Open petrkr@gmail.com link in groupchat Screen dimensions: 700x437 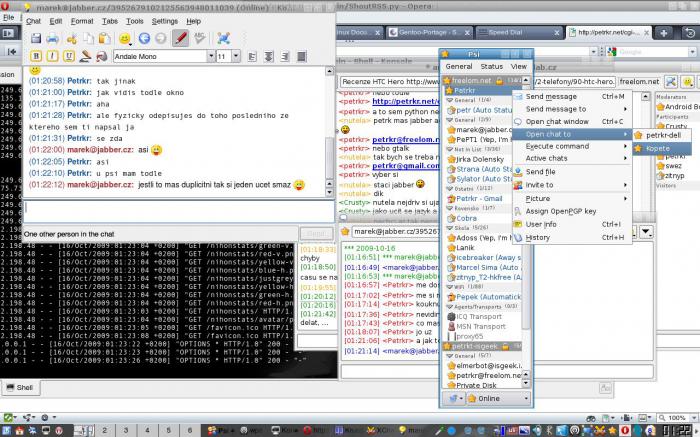[x=406, y=166]
